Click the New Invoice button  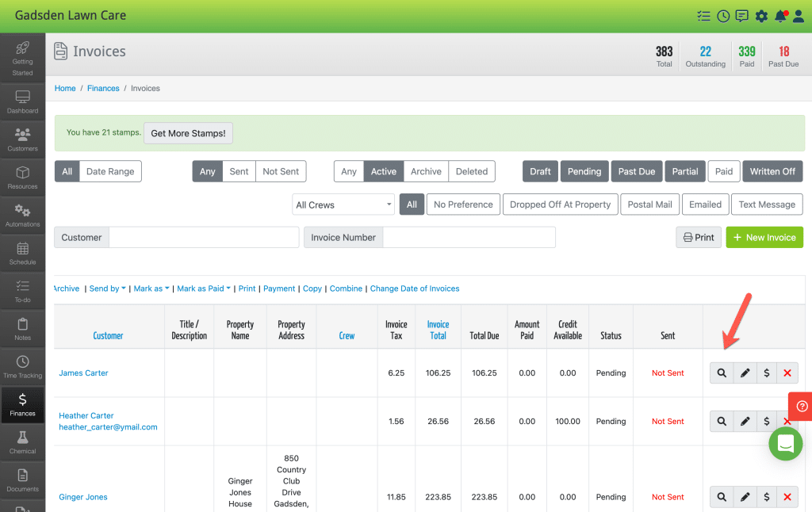[764, 237]
